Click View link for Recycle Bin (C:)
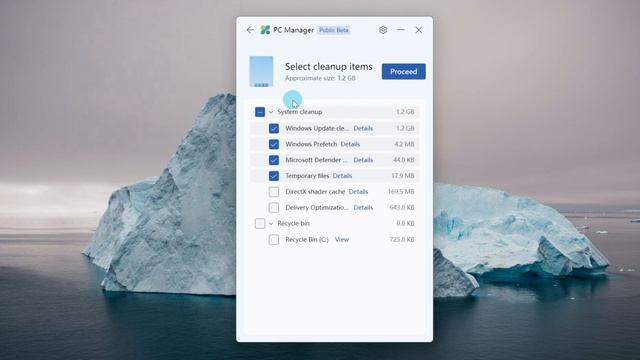The width and height of the screenshot is (640, 360). (342, 240)
